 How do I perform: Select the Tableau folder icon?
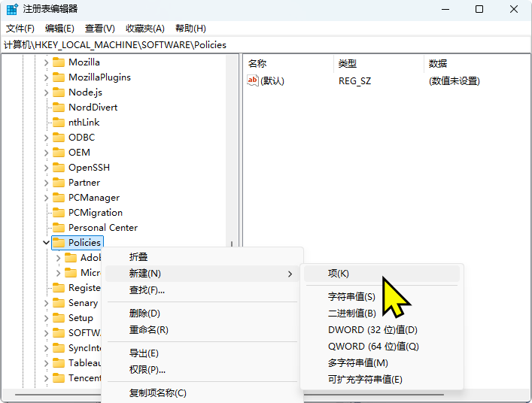[x=59, y=363]
